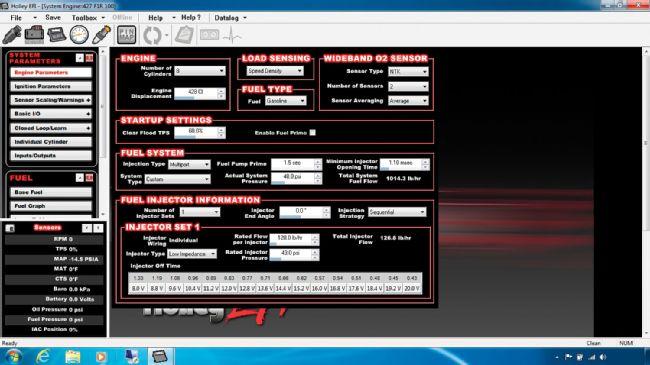Image resolution: width=650 pixels, height=365 pixels.
Task: Open the Number of Cylinders dropdown
Action: pos(200,71)
